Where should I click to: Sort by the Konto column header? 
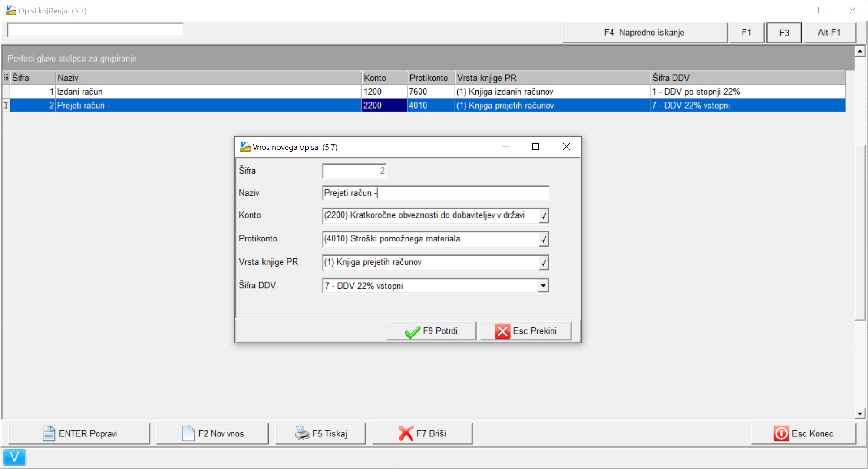click(x=385, y=78)
